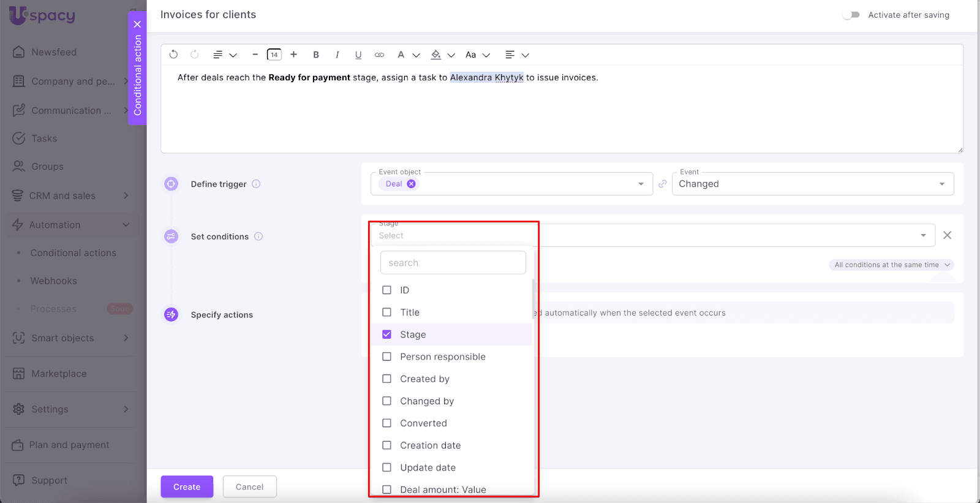Increase font size with the plus icon
The height and width of the screenshot is (503, 980).
[294, 55]
